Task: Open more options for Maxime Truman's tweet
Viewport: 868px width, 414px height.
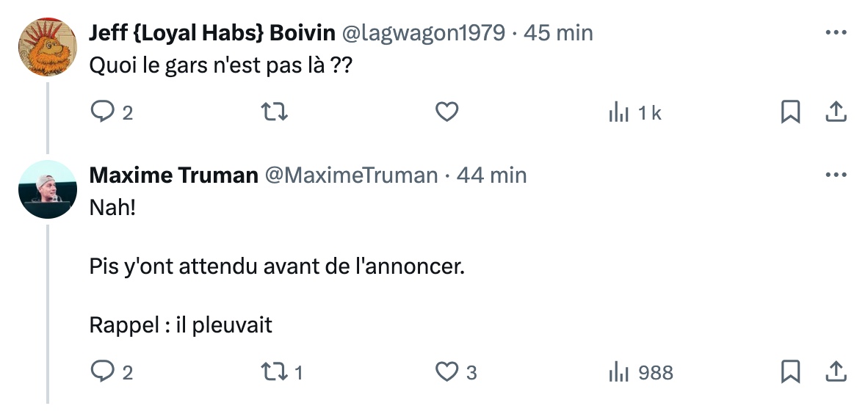Action: [x=836, y=175]
